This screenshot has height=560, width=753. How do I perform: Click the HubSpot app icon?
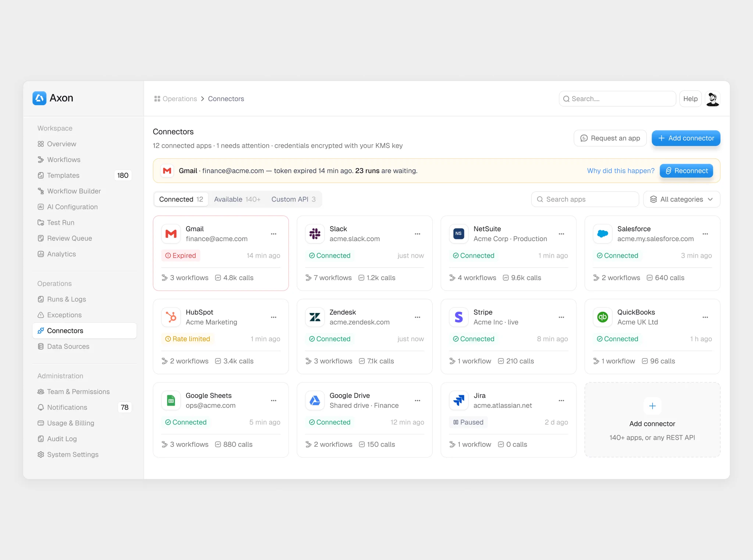coord(171,317)
